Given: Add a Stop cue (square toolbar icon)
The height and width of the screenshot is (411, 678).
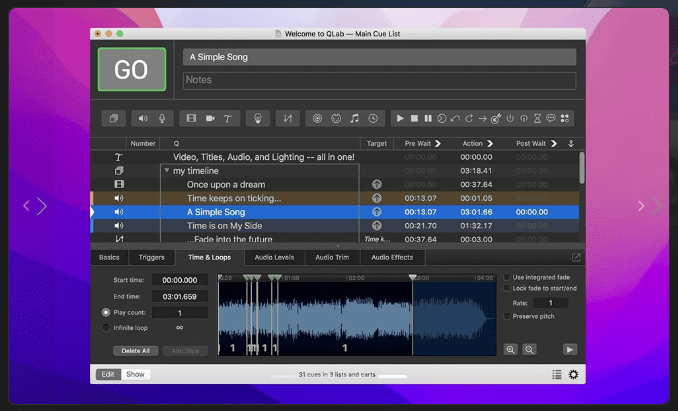Looking at the screenshot, I should tap(414, 118).
